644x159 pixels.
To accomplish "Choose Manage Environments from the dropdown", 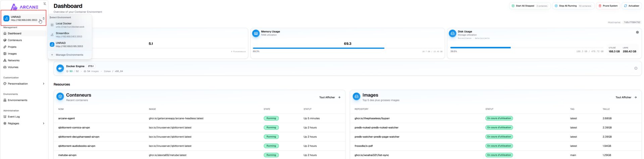I will (69, 55).
